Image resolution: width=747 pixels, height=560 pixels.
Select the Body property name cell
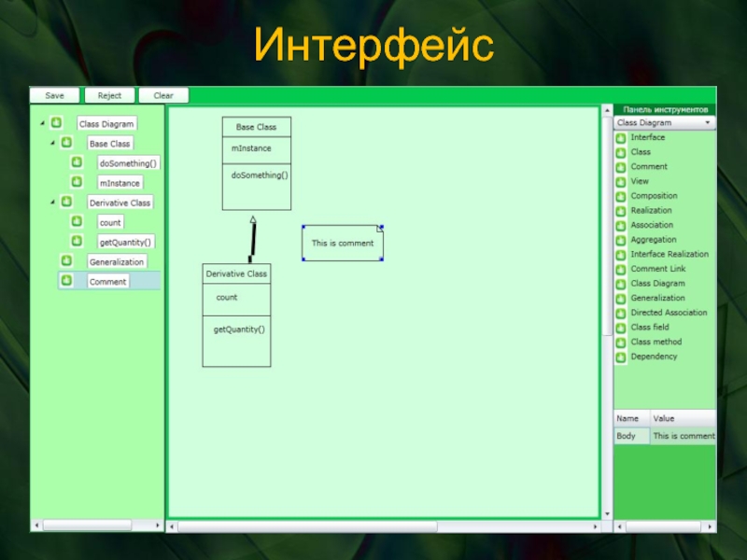632,436
